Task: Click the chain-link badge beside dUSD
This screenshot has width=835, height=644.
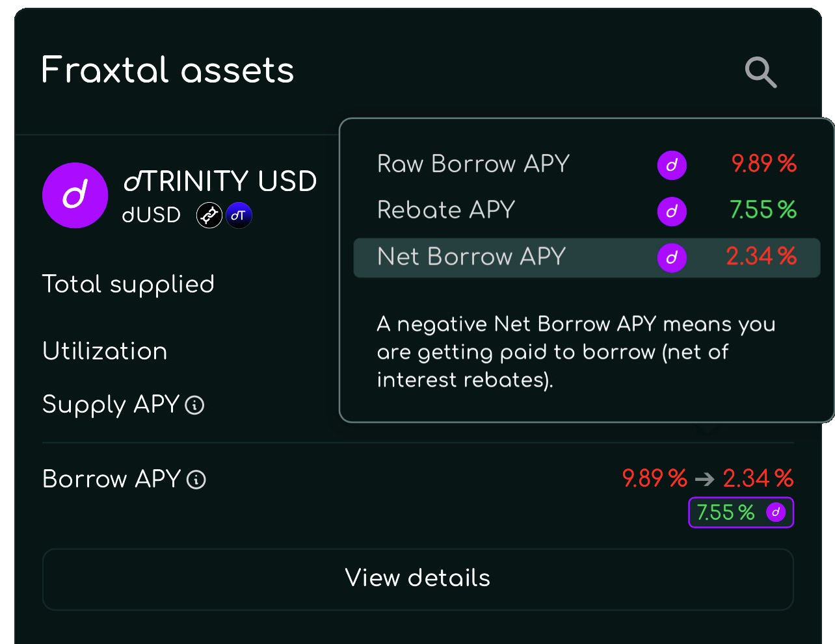Action: tap(209, 214)
